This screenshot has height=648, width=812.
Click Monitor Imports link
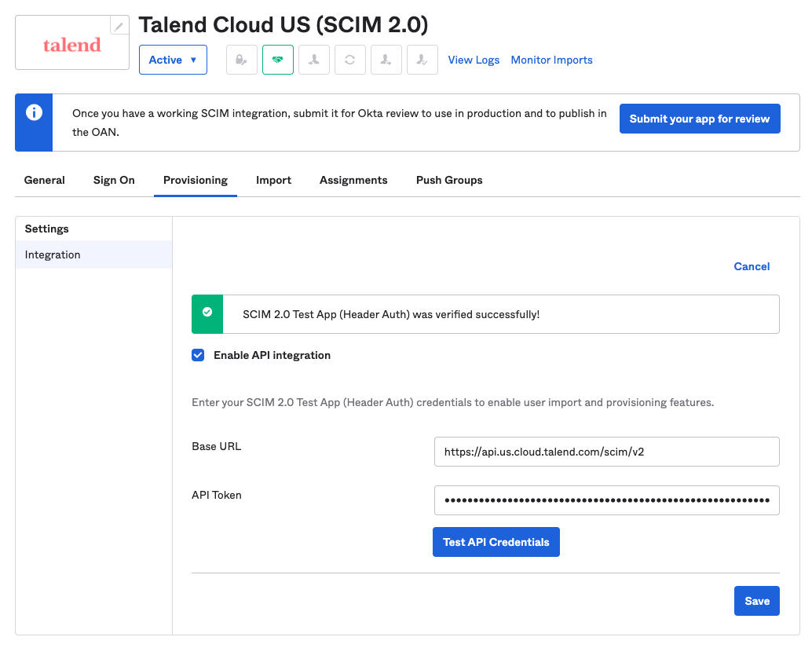click(551, 60)
